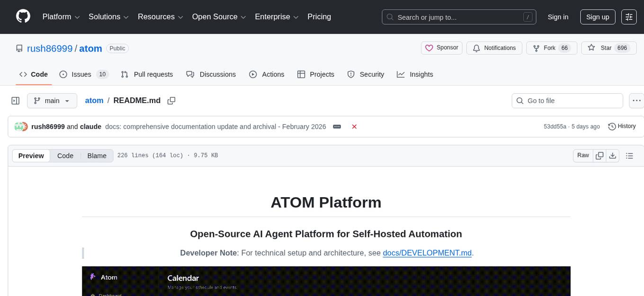This screenshot has width=644, height=296.
Task: Click the Star icon
Action: tap(591, 48)
